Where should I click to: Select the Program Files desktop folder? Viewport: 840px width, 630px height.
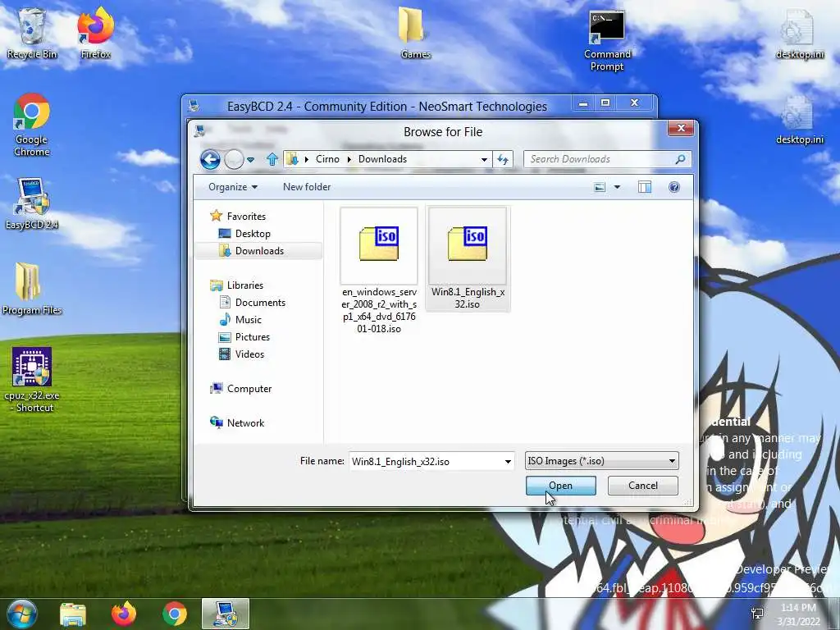pos(32,289)
